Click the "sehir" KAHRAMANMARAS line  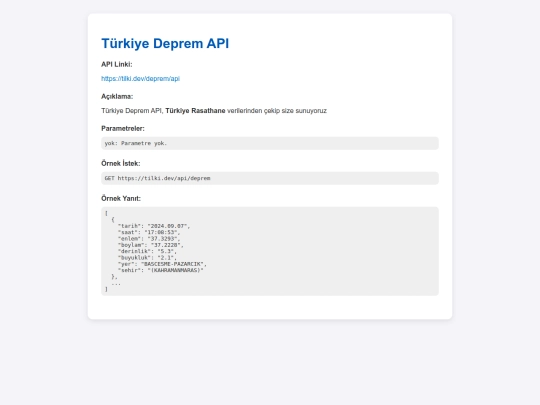point(160,270)
